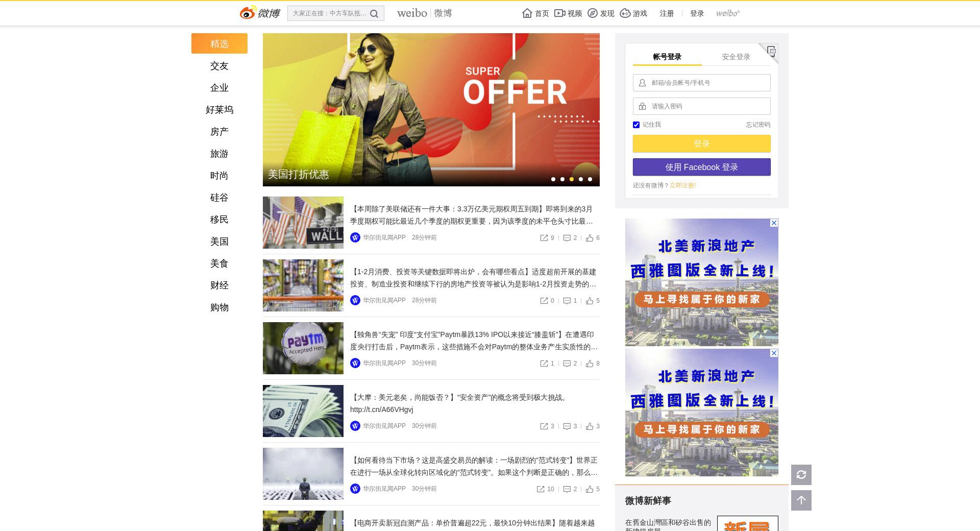Open 视频 video section in navigation
This screenshot has width=980, height=531.
(x=568, y=13)
